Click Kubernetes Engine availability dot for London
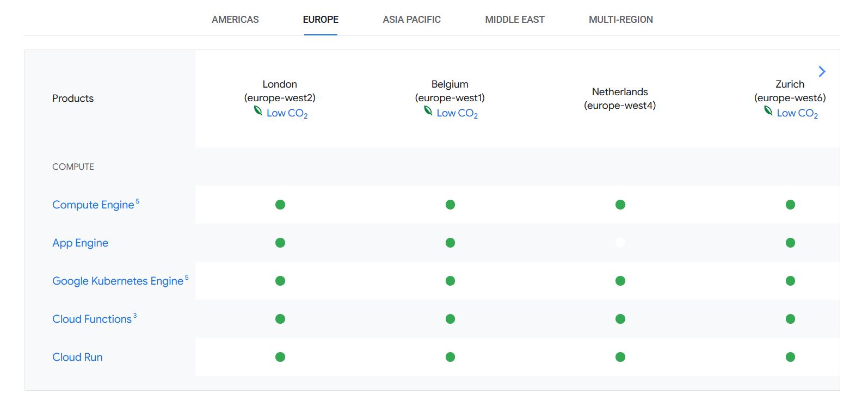 (x=280, y=281)
